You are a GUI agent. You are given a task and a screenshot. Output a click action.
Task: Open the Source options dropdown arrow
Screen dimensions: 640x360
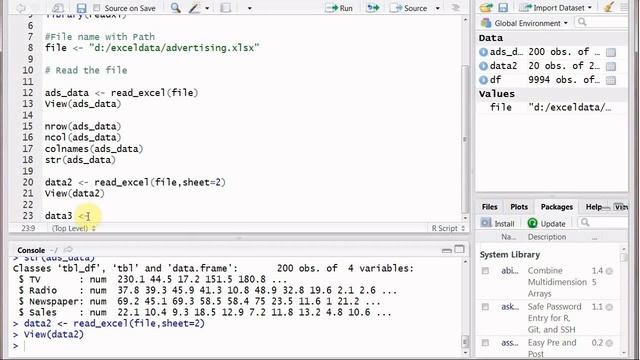438,8
